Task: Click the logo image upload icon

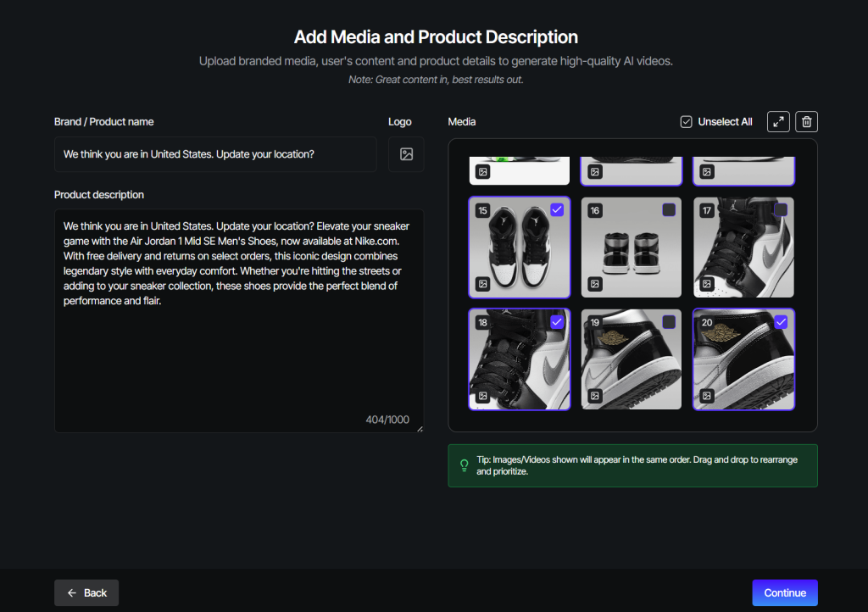Action: tap(406, 154)
